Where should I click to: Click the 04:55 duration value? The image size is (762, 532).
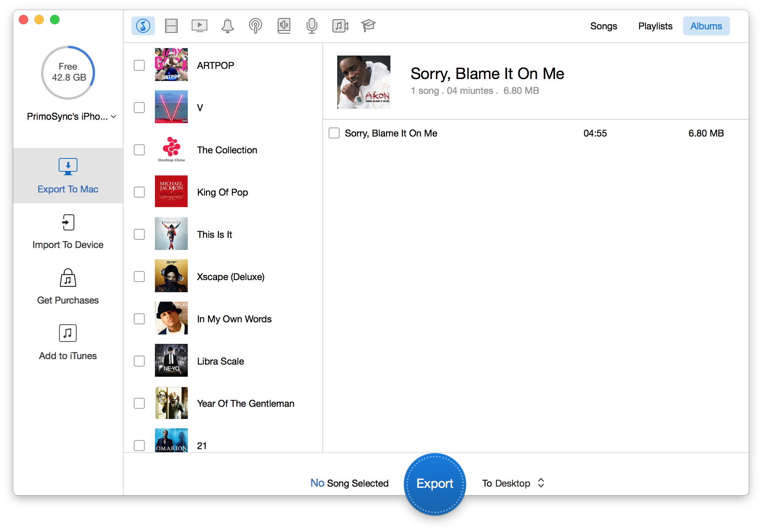[595, 133]
